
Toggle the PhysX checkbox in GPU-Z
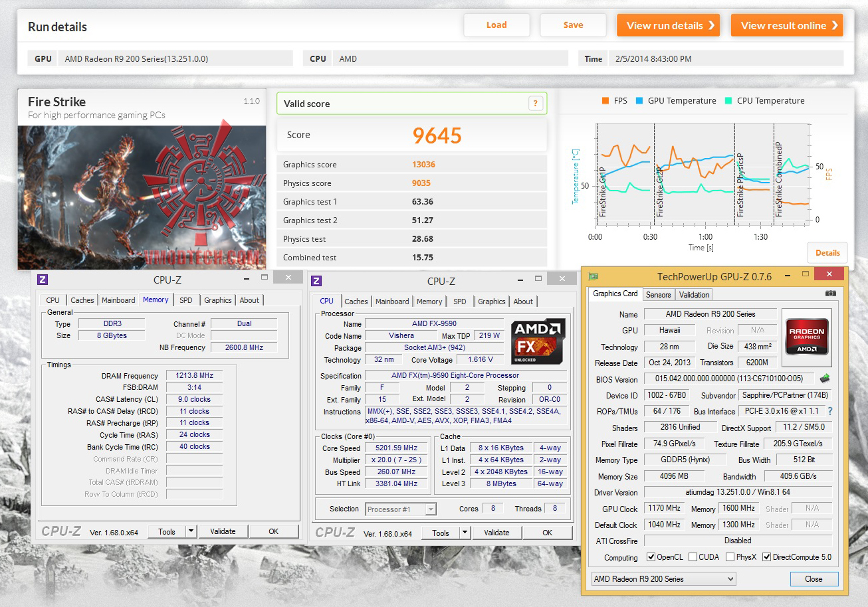click(730, 557)
